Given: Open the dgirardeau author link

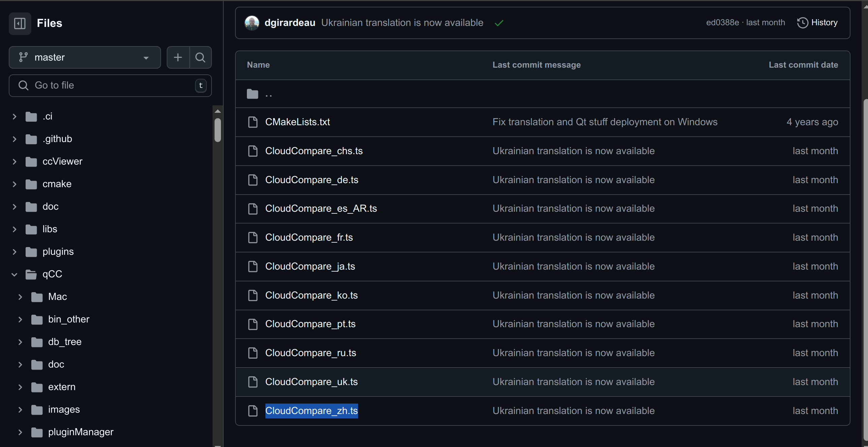Looking at the screenshot, I should [x=290, y=23].
